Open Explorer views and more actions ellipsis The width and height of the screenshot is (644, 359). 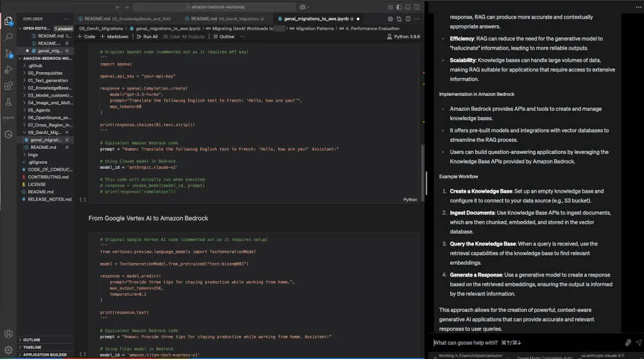(66, 19)
